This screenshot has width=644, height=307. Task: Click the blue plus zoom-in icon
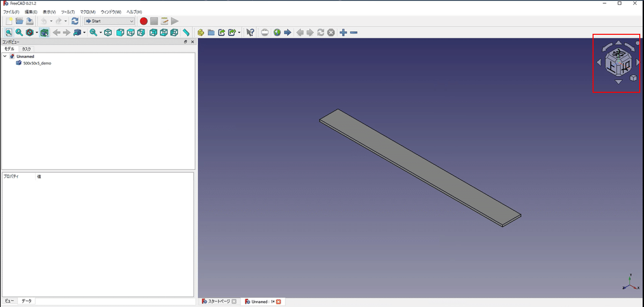(343, 33)
